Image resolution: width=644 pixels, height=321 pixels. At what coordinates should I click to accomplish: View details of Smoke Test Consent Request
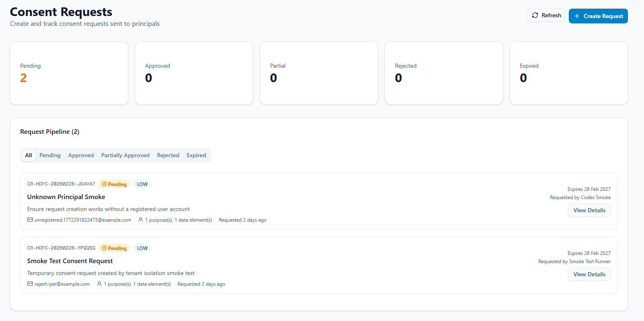coord(589,274)
